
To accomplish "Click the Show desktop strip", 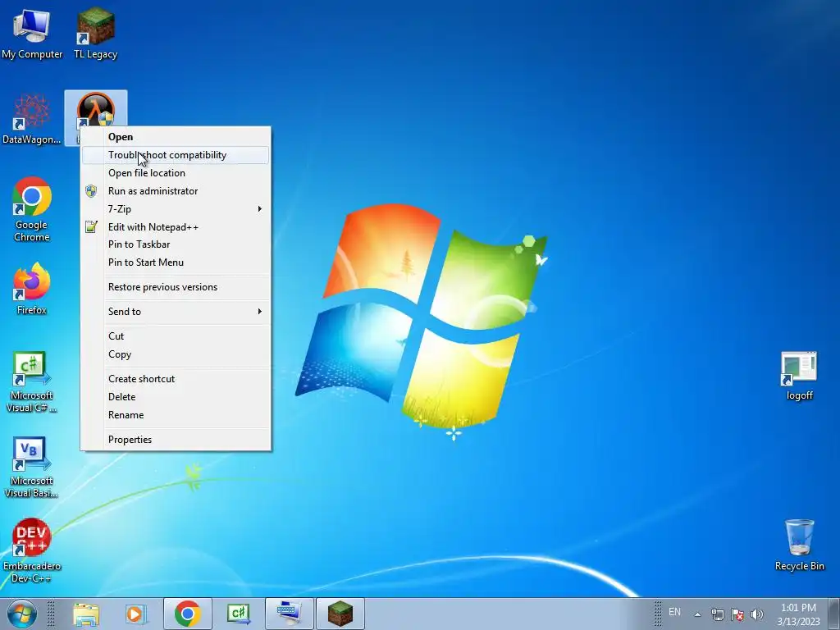I will point(834,614).
